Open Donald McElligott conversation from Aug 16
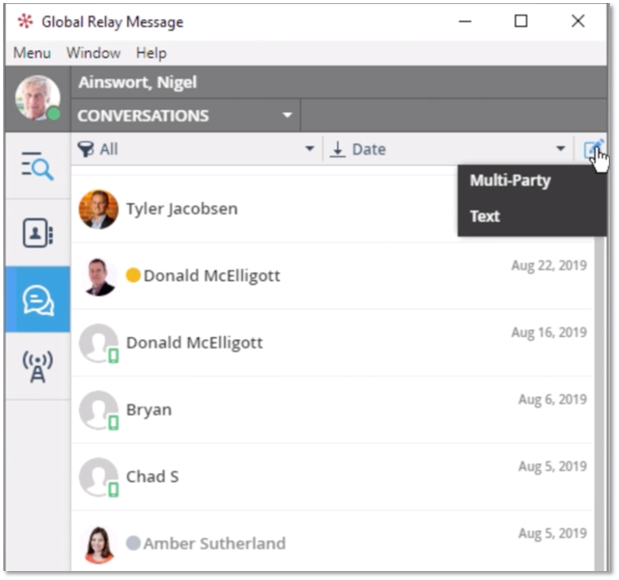Image resolution: width=619 pixels, height=580 pixels. coord(332,343)
